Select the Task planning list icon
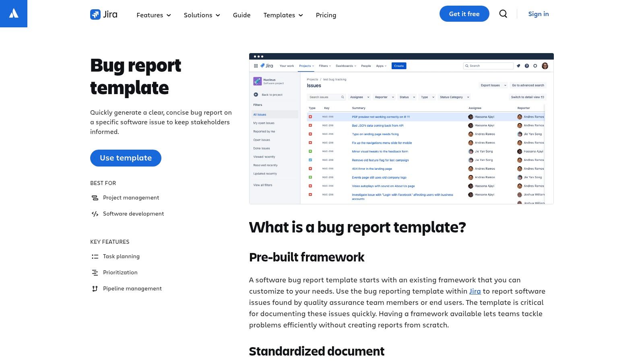This screenshot has width=644, height=362. (x=95, y=256)
